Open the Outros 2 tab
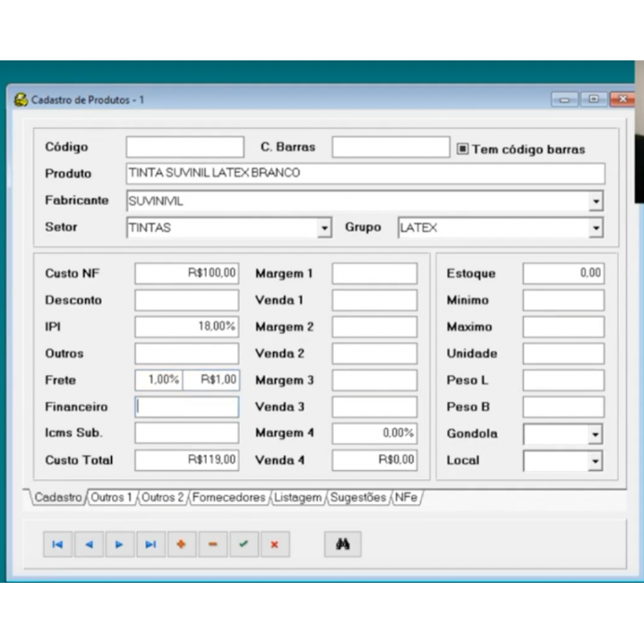This screenshot has width=644, height=644. pos(163,497)
